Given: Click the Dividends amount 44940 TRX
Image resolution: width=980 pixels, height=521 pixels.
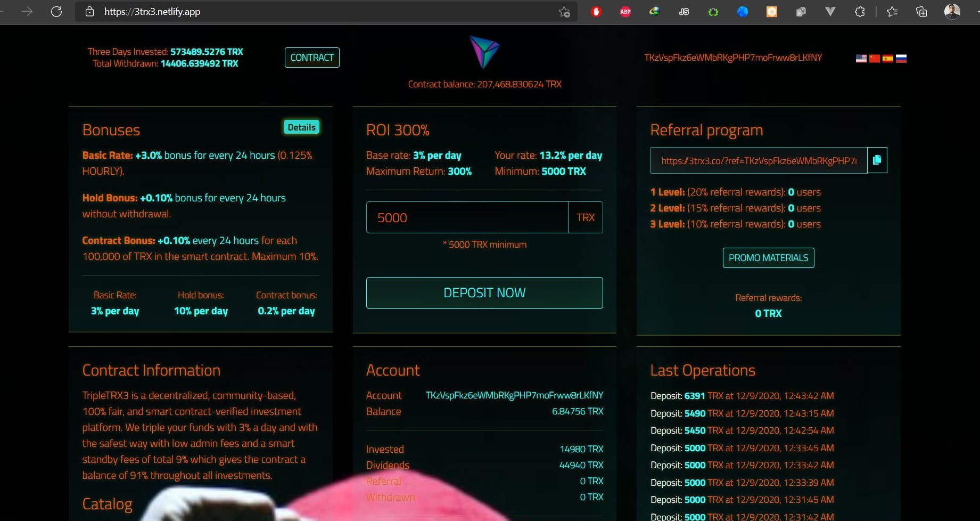Looking at the screenshot, I should pos(581,465).
